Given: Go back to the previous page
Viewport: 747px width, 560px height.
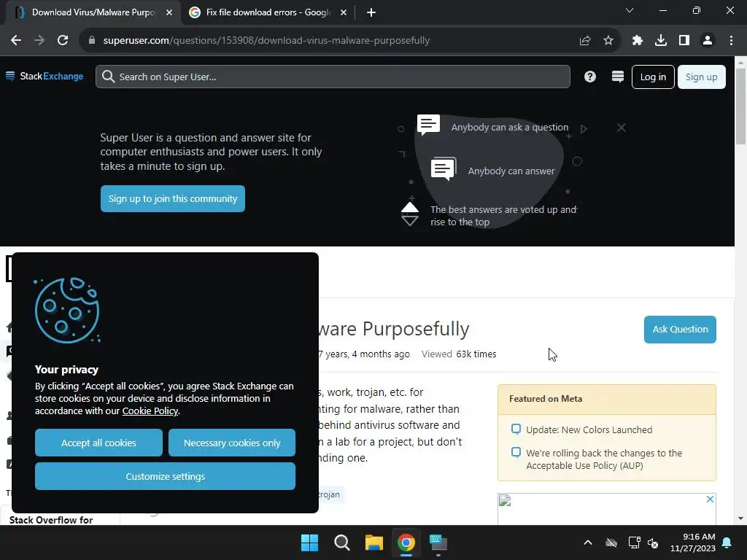Looking at the screenshot, I should (16, 41).
